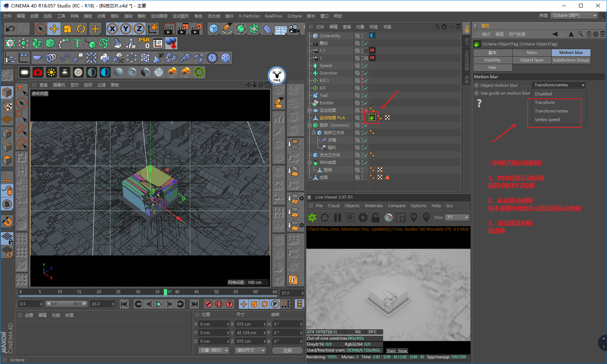
Task: Open the Chn PT channel dropdown
Action: tap(457, 218)
